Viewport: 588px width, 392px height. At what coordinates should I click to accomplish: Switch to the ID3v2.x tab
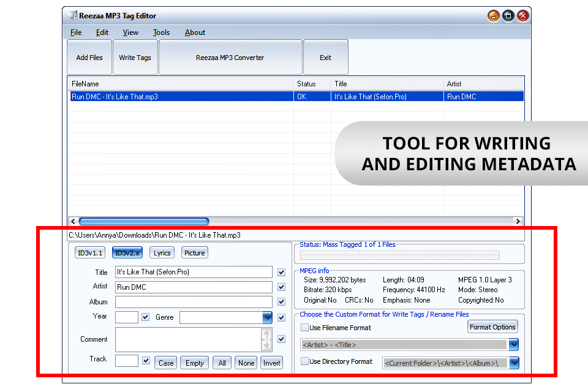[x=127, y=253]
